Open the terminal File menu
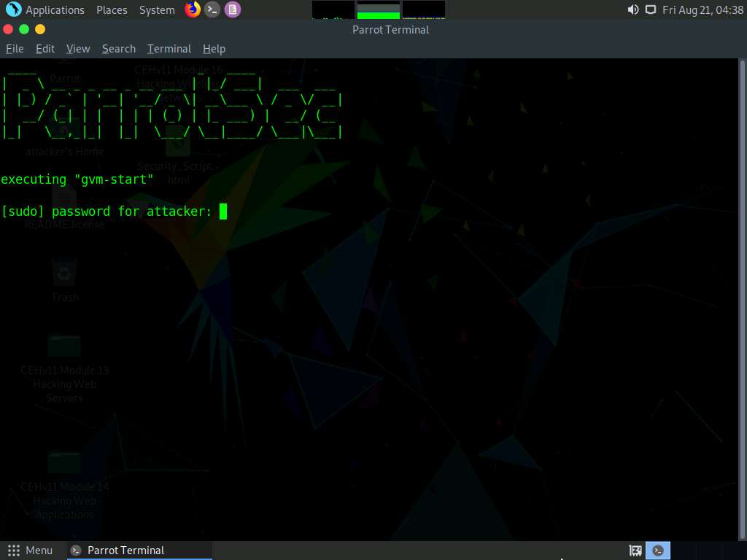The height and width of the screenshot is (560, 747). point(15,49)
